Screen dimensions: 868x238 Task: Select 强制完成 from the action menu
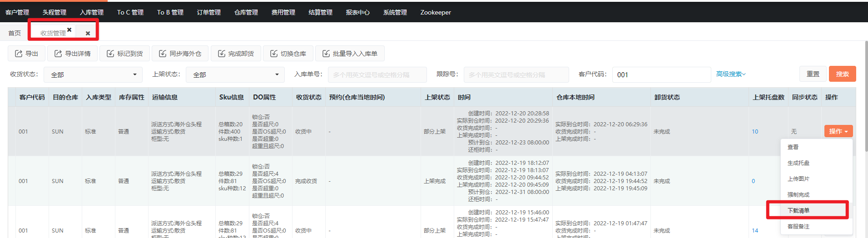816,195
